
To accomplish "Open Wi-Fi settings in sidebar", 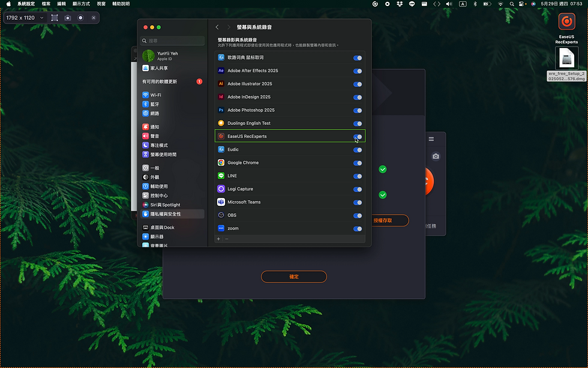I will [x=173, y=95].
